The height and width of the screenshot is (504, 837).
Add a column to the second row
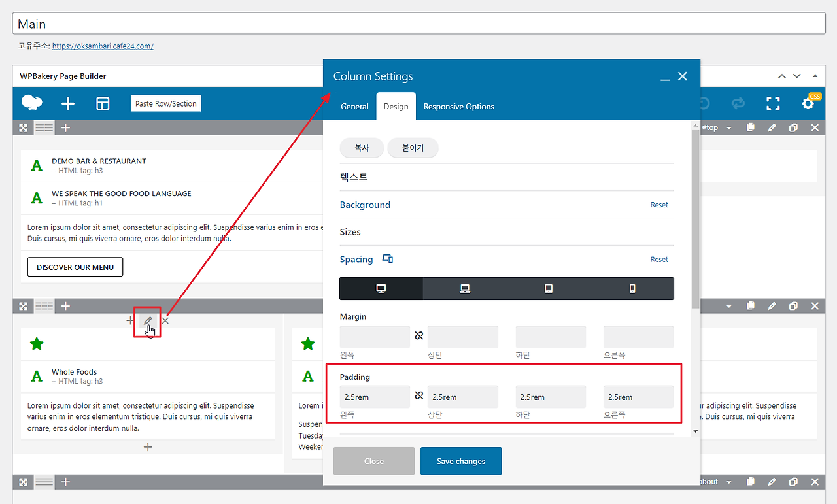click(x=65, y=306)
